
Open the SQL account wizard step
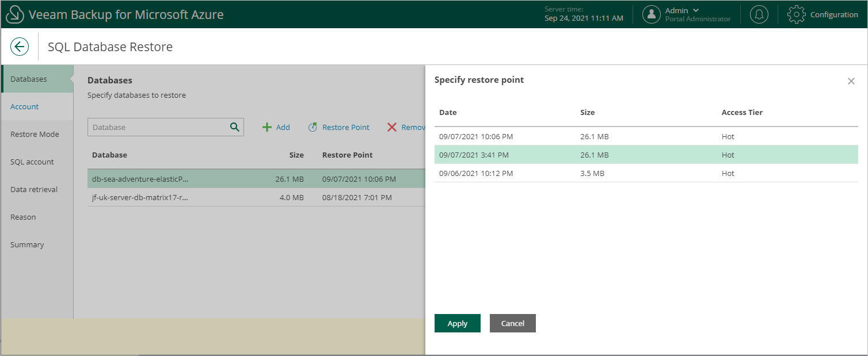coord(37,162)
